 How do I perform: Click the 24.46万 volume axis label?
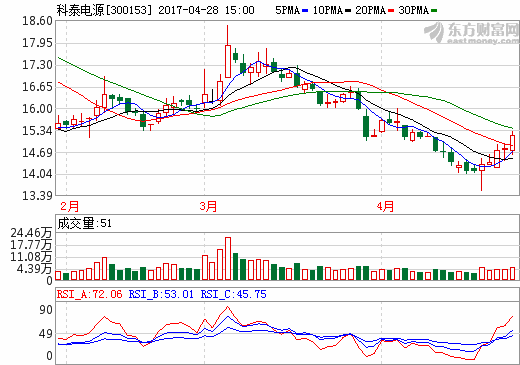31,233
